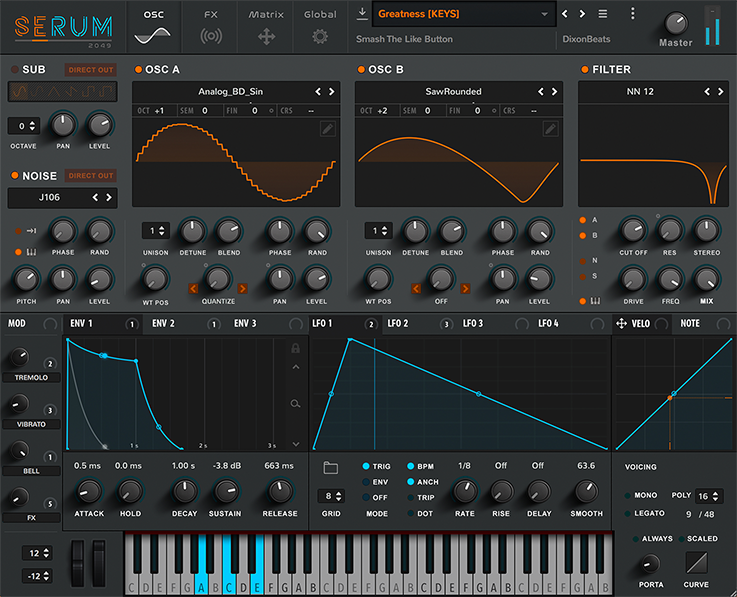737x597 pixels.
Task: Click the envelope ATTACK knob
Action: click(x=88, y=492)
